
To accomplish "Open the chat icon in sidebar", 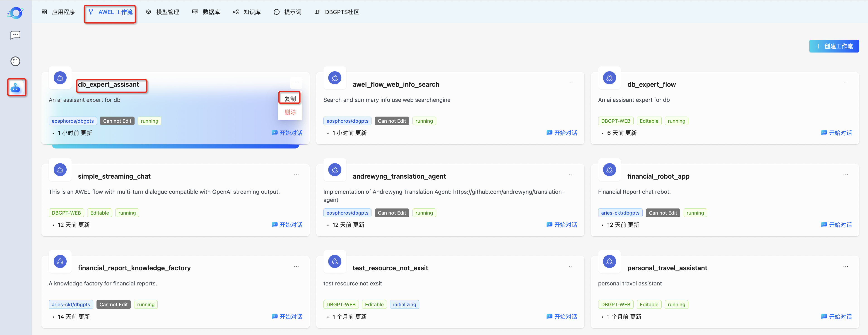I will coord(15,35).
